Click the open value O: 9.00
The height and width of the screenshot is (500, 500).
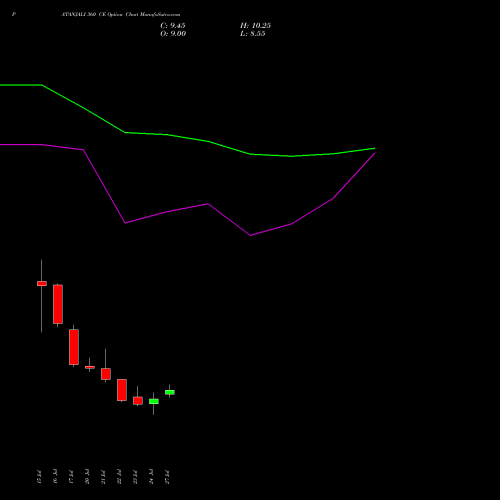tap(173, 34)
